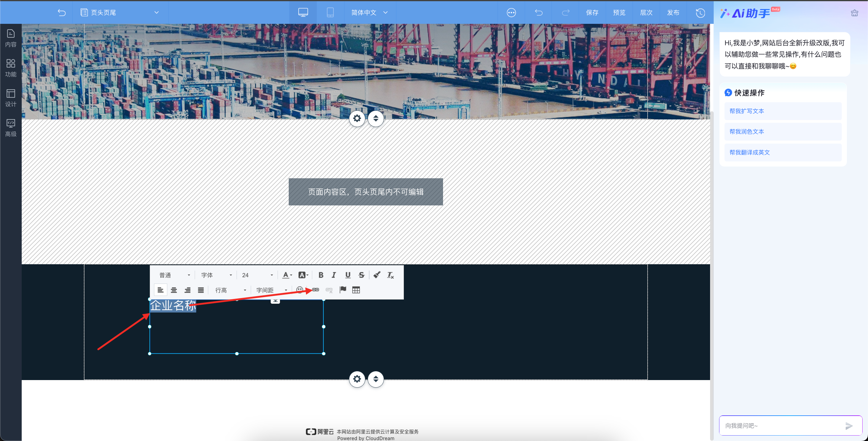This screenshot has width=868, height=441.
Task: Click the Powered by CloudDream text
Action: point(366,438)
